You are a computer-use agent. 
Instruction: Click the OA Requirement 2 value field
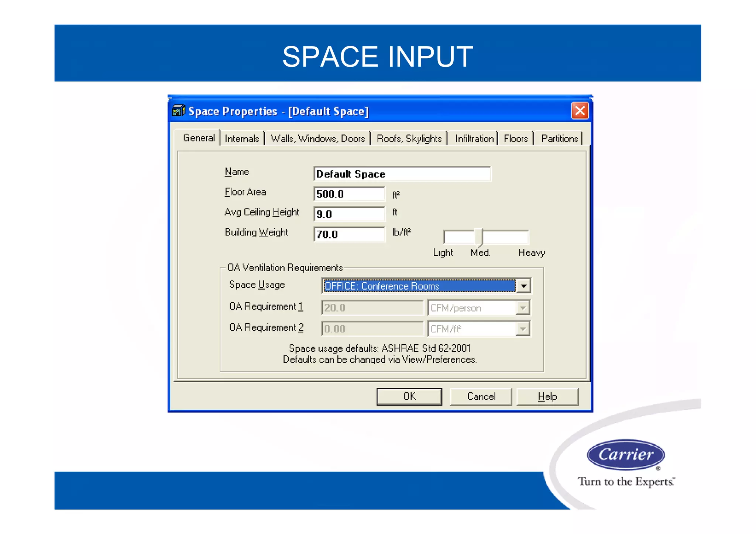click(x=372, y=328)
